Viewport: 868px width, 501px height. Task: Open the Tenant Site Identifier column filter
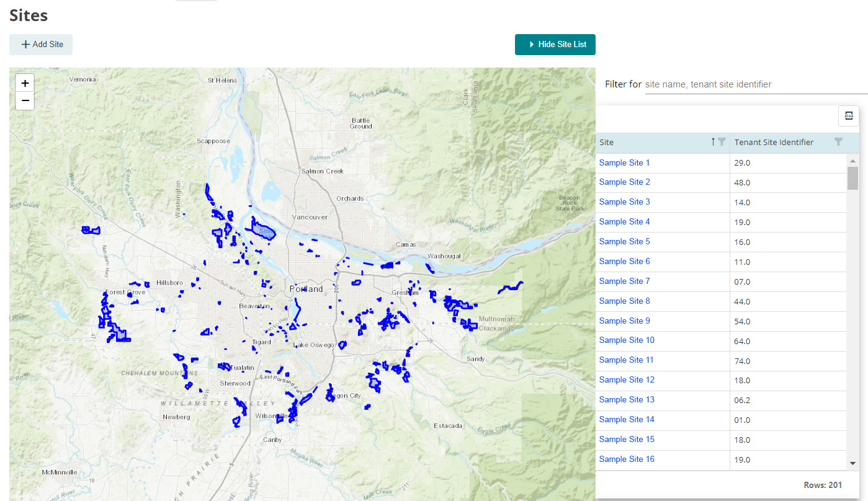pyautogui.click(x=838, y=142)
